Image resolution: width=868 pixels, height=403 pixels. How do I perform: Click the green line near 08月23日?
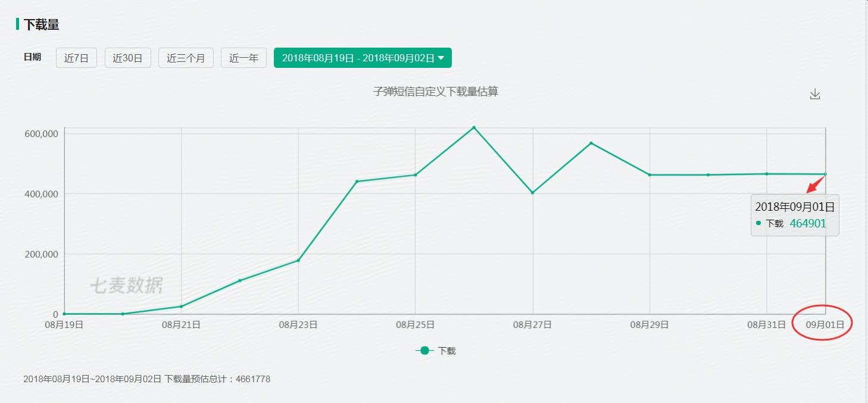pos(298,260)
